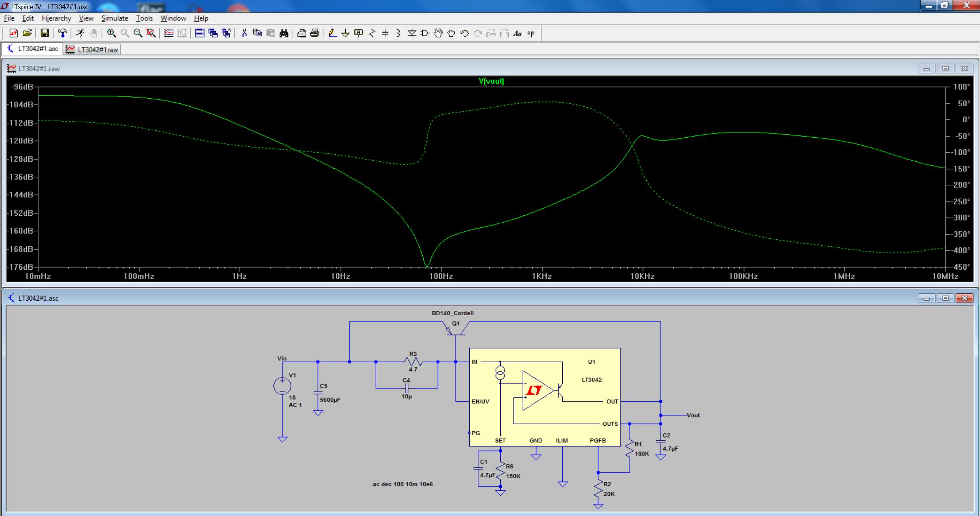The height and width of the screenshot is (516, 980).
Task: Select the Label Net tool
Action: click(359, 33)
